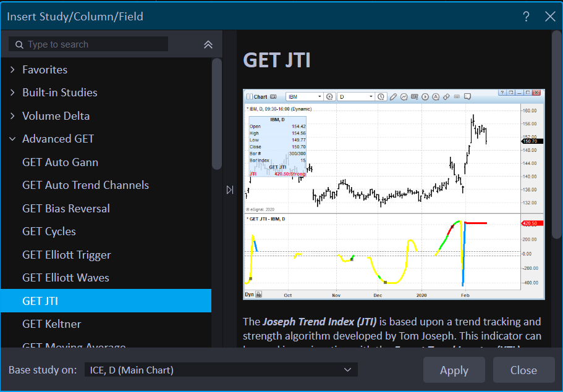Click the Base study on label

tap(43, 370)
